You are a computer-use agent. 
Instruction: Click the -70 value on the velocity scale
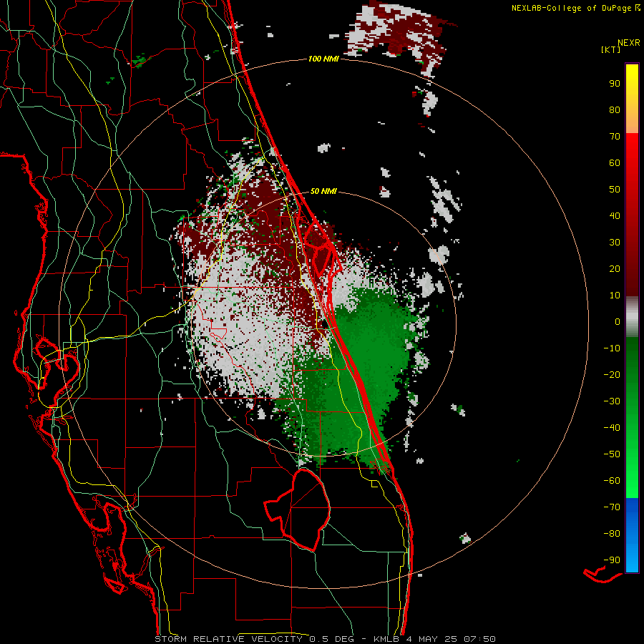[612, 507]
